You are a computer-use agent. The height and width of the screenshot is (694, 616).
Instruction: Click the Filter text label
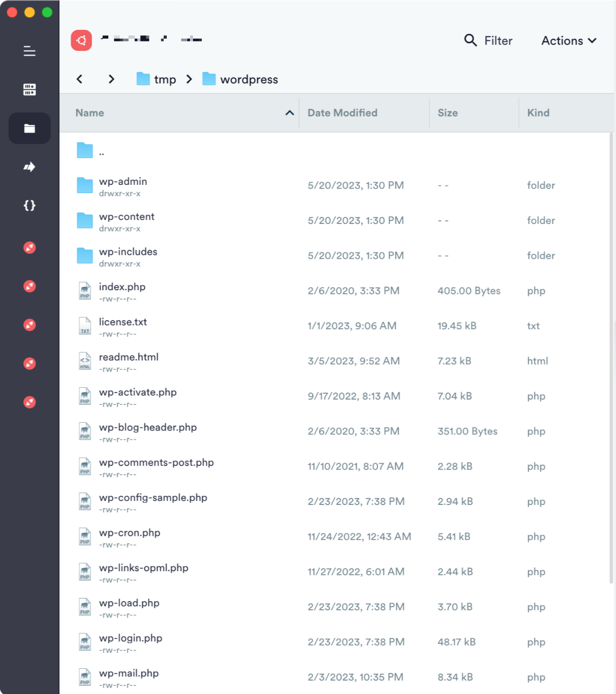click(498, 41)
